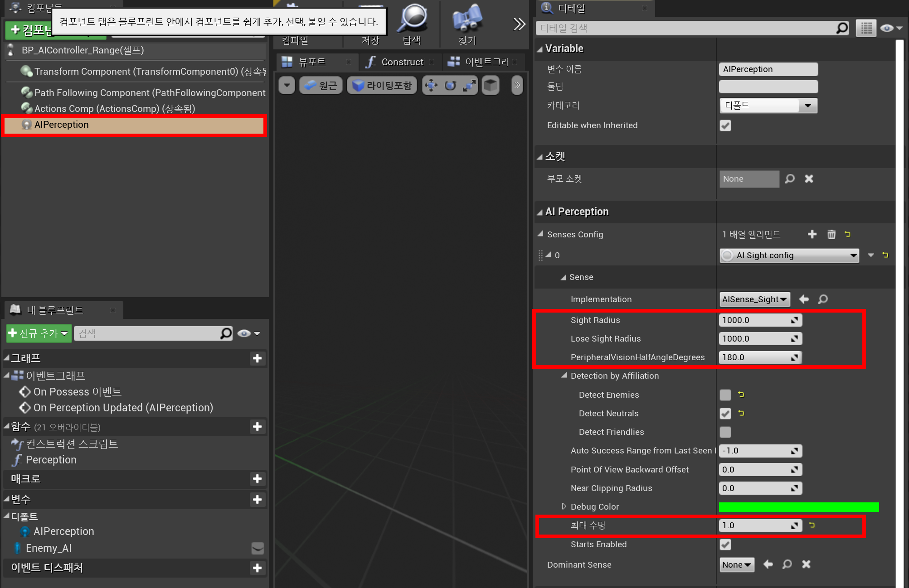Image resolution: width=909 pixels, height=588 pixels.
Task: Add new graph with plus icon
Action: pyautogui.click(x=257, y=358)
